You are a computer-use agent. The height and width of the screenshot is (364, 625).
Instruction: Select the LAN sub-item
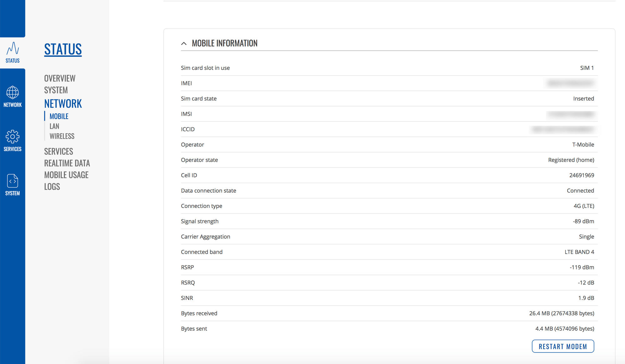pyautogui.click(x=54, y=126)
